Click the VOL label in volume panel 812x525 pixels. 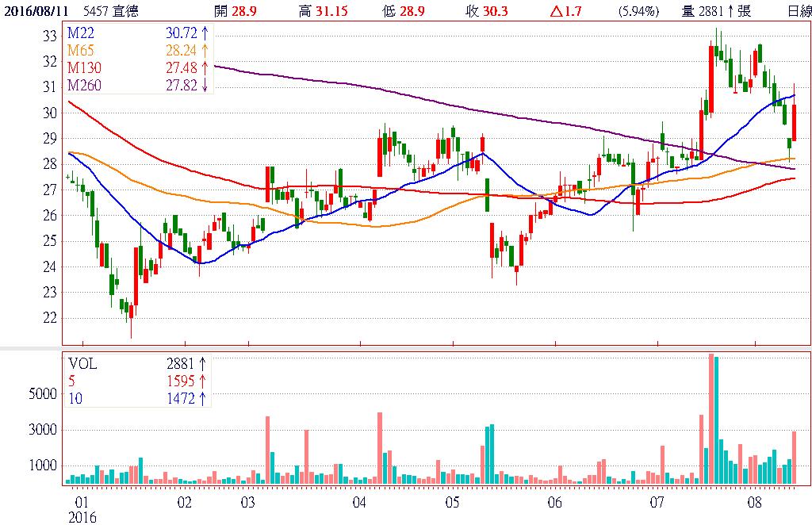click(82, 363)
